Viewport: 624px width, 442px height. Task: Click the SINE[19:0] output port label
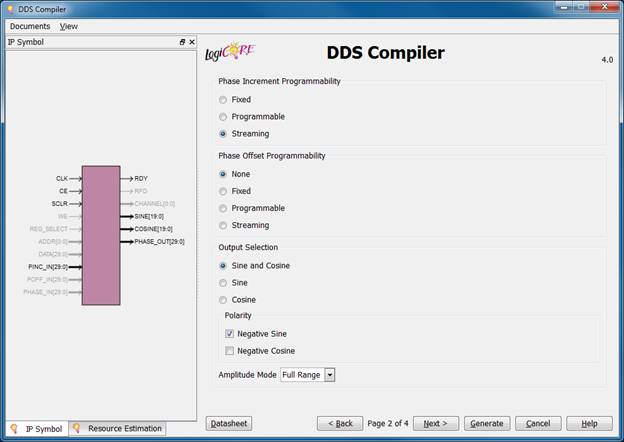149,216
